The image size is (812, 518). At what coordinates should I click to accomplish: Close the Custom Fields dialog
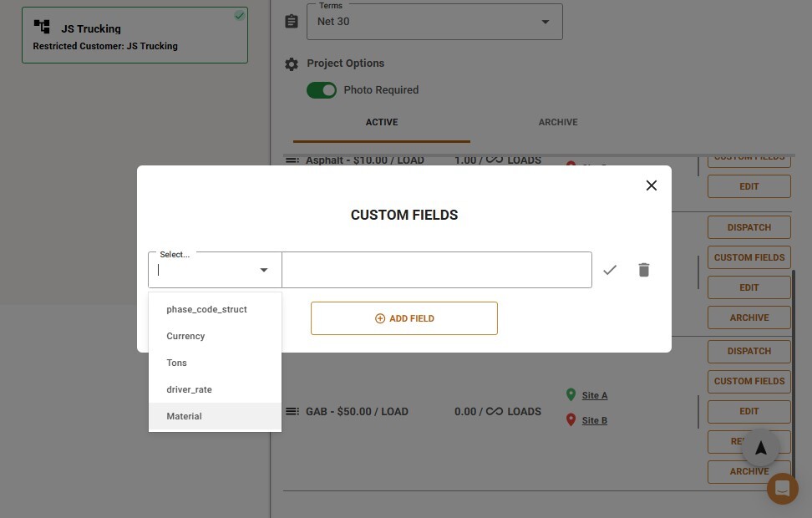tap(652, 185)
